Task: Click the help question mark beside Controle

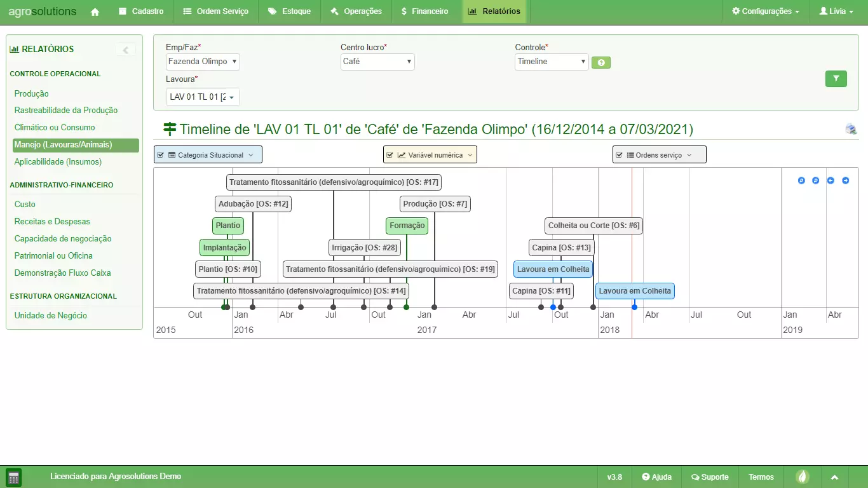Action: (x=600, y=62)
